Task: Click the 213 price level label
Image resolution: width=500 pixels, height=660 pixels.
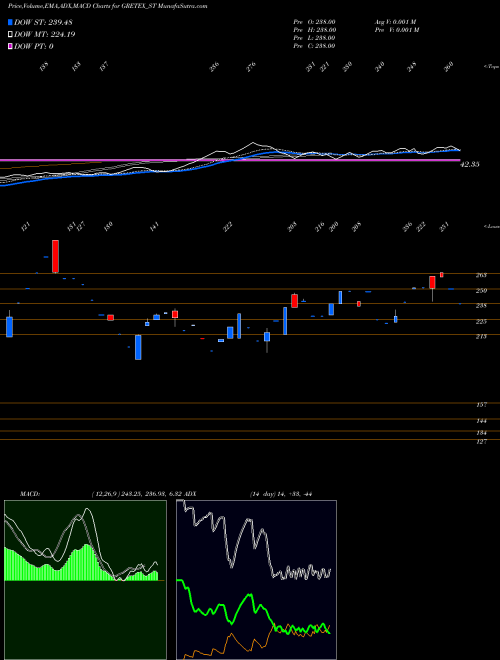Action: 481,337
